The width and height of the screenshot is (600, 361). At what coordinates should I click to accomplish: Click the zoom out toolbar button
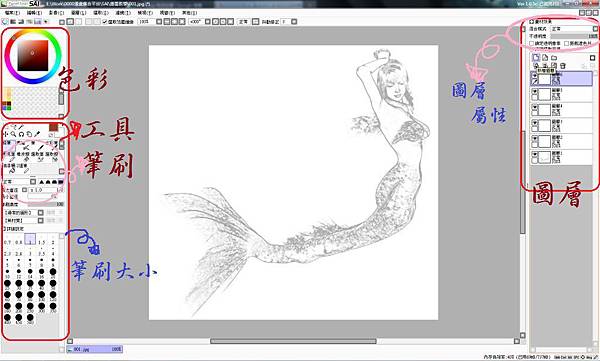[x=167, y=22]
